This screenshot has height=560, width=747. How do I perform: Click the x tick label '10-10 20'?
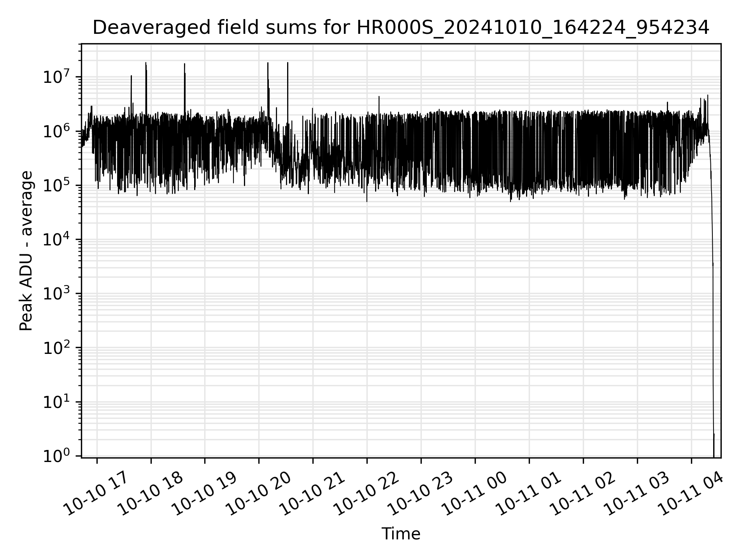258,493
